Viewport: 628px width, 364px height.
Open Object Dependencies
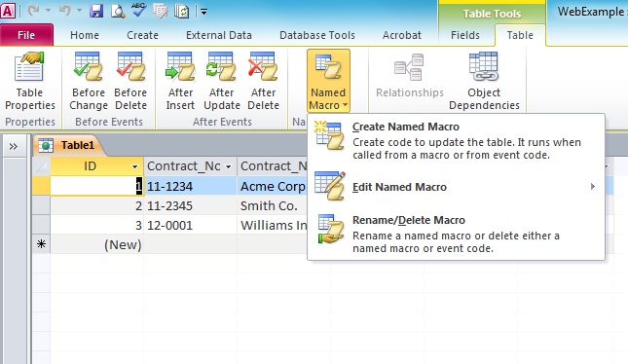tap(484, 82)
